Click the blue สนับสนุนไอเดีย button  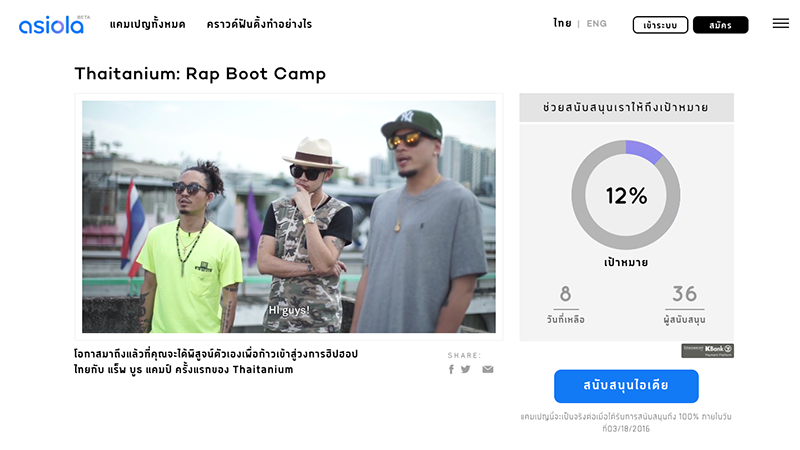(626, 386)
